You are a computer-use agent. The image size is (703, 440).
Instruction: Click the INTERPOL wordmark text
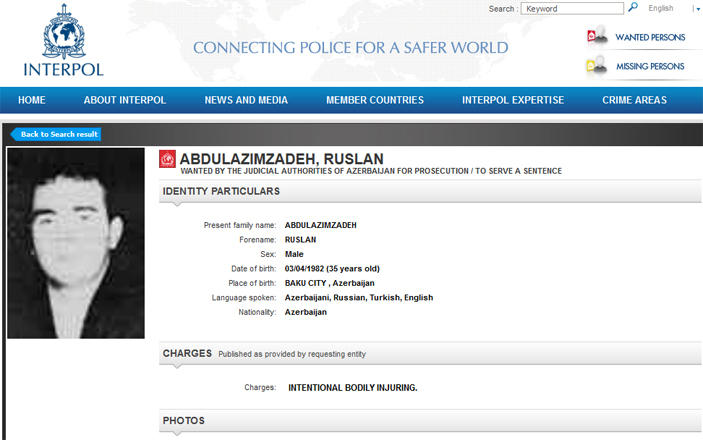point(64,70)
